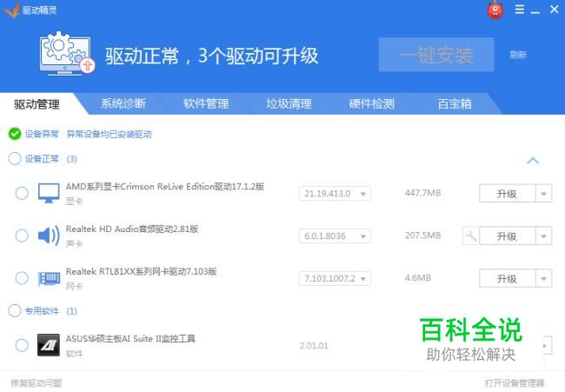The image size is (565, 392).
Task: Click the Realtek audio speaker icon
Action: [49, 236]
